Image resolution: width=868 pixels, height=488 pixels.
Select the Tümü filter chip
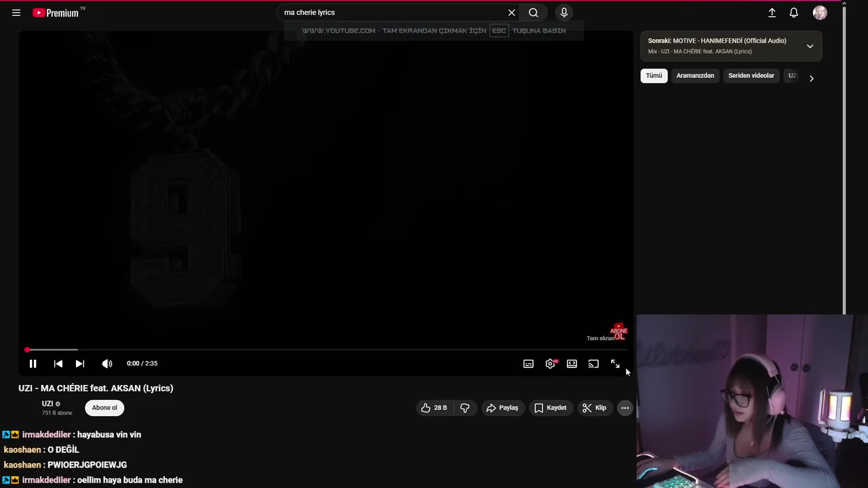tap(654, 76)
